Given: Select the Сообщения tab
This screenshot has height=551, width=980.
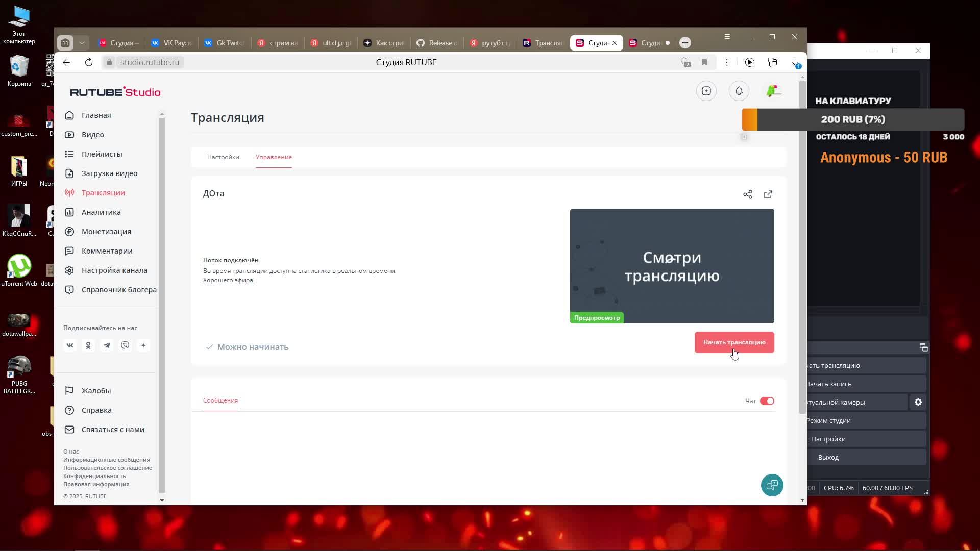Looking at the screenshot, I should coord(220,400).
